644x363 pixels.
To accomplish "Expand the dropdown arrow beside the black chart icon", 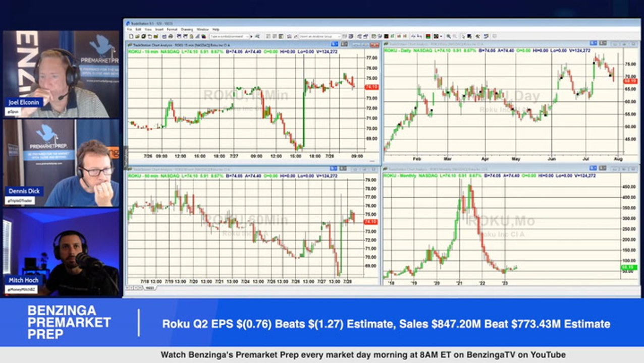I will pos(441,36).
